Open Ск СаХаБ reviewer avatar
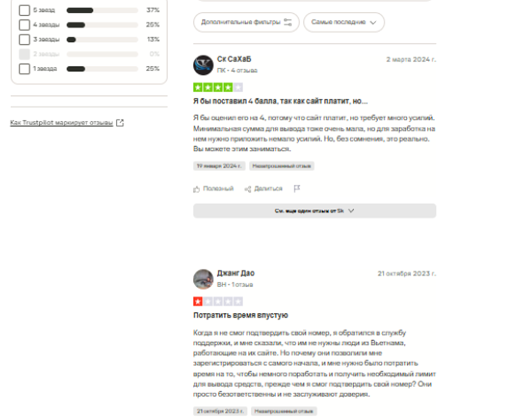 (203, 65)
